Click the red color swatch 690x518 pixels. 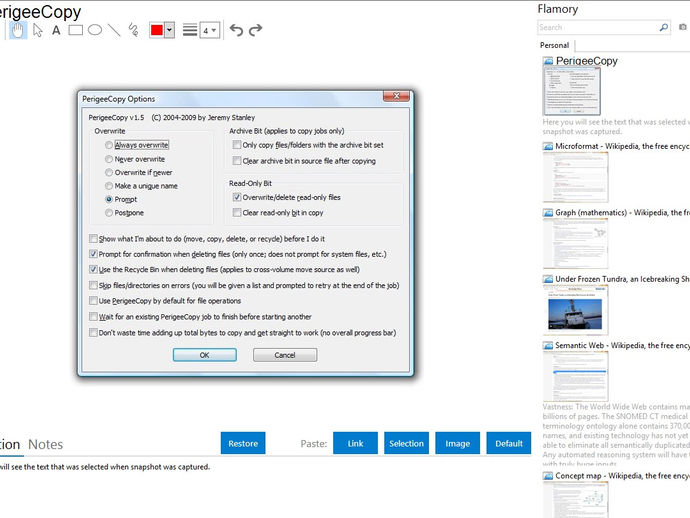pos(157,30)
